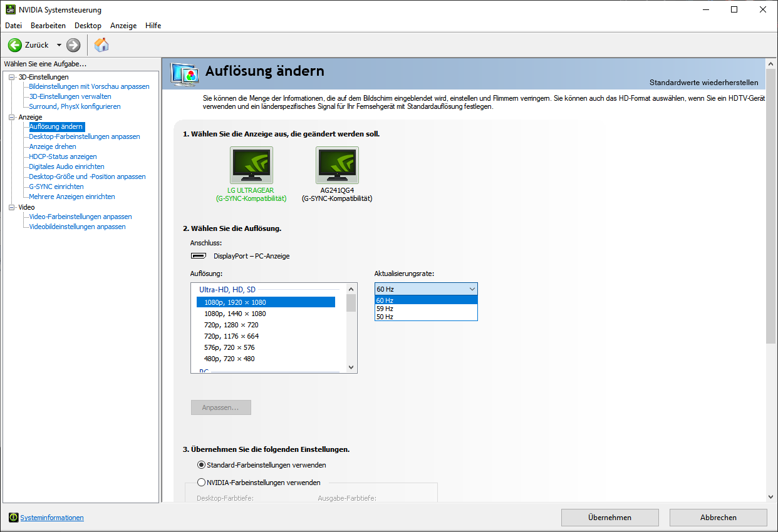Click the DisplayPort connector icon
The width and height of the screenshot is (778, 532).
click(199, 256)
